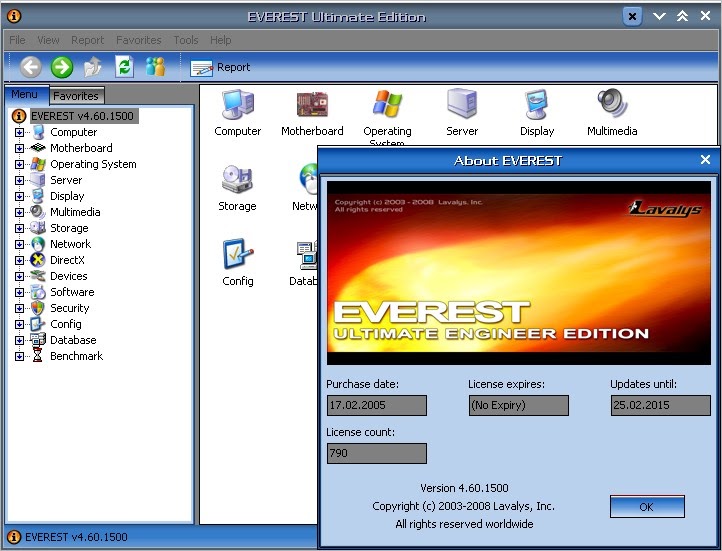
Task: Open the View menu
Action: pyautogui.click(x=48, y=40)
